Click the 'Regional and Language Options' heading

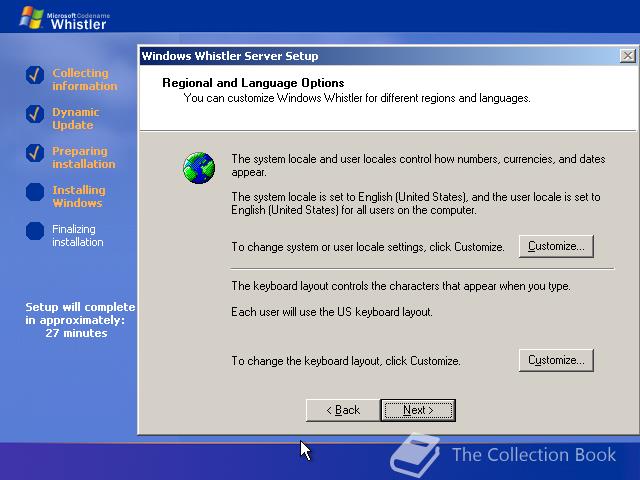[x=253, y=83]
